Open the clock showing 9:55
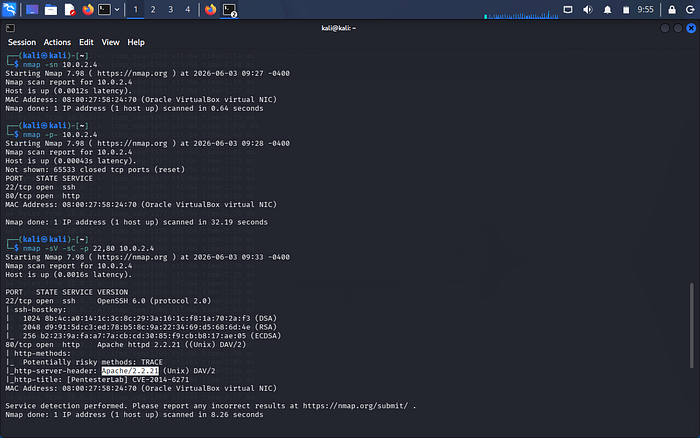 [x=645, y=9]
